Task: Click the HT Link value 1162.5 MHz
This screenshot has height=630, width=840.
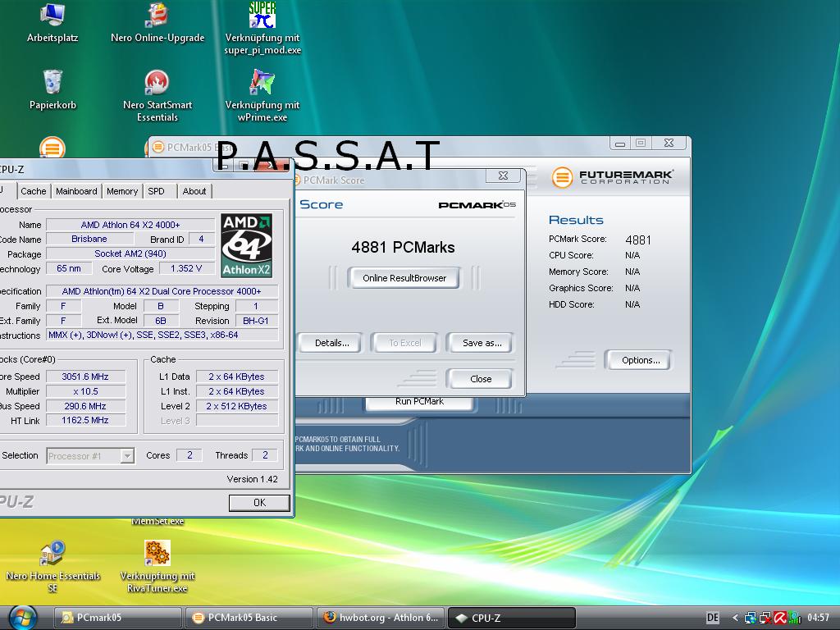Action: (85, 421)
